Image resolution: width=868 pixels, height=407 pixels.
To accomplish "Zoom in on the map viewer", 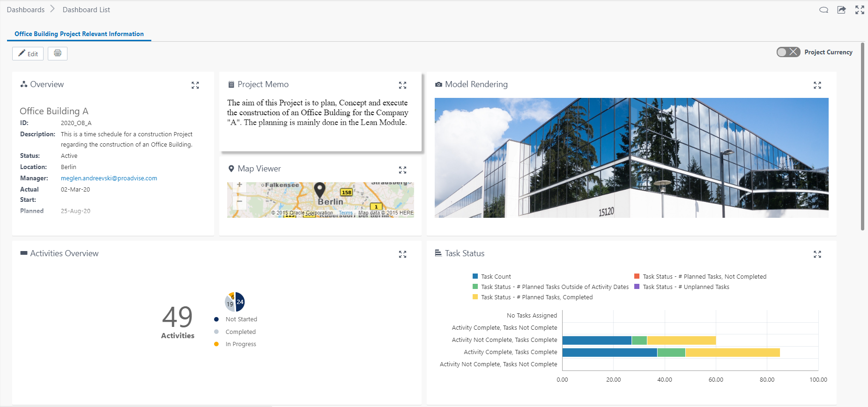I will point(239,185).
